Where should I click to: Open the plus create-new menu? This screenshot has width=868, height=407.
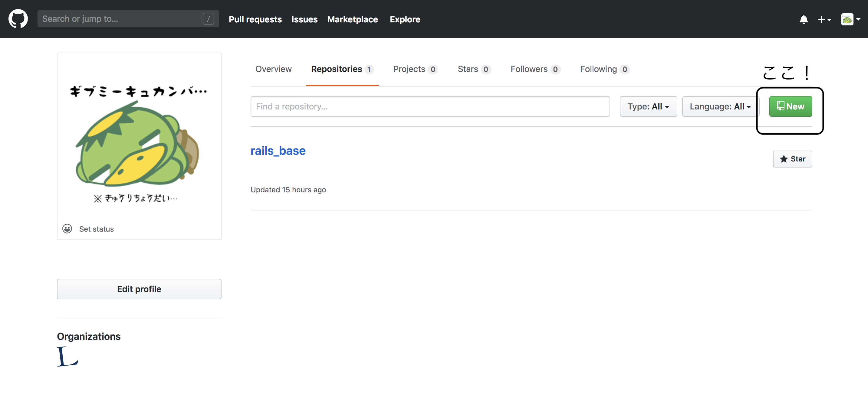[x=824, y=19]
